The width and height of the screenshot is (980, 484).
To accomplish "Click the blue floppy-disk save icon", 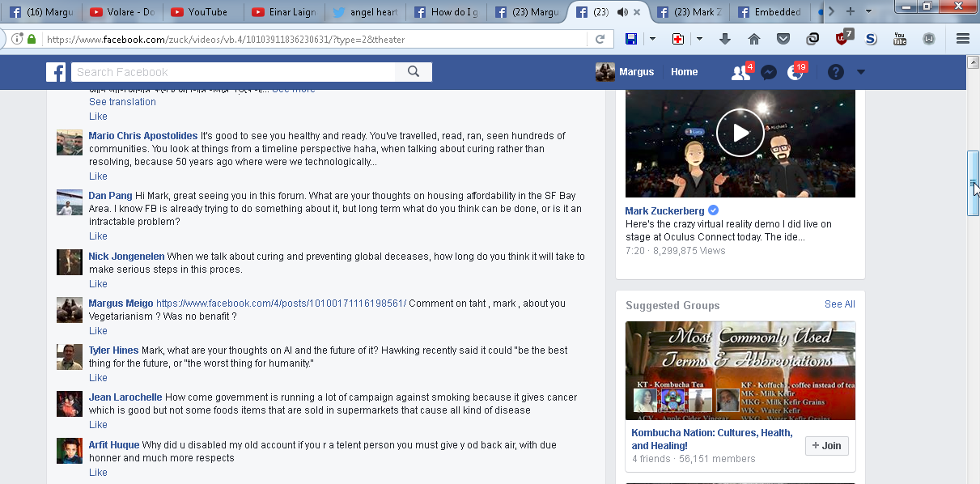I will pyautogui.click(x=632, y=39).
